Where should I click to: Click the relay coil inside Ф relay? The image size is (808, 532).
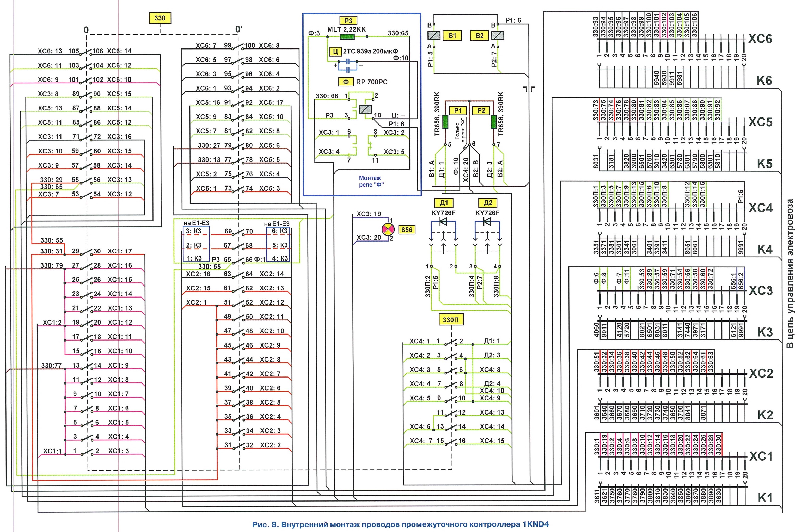[365, 109]
